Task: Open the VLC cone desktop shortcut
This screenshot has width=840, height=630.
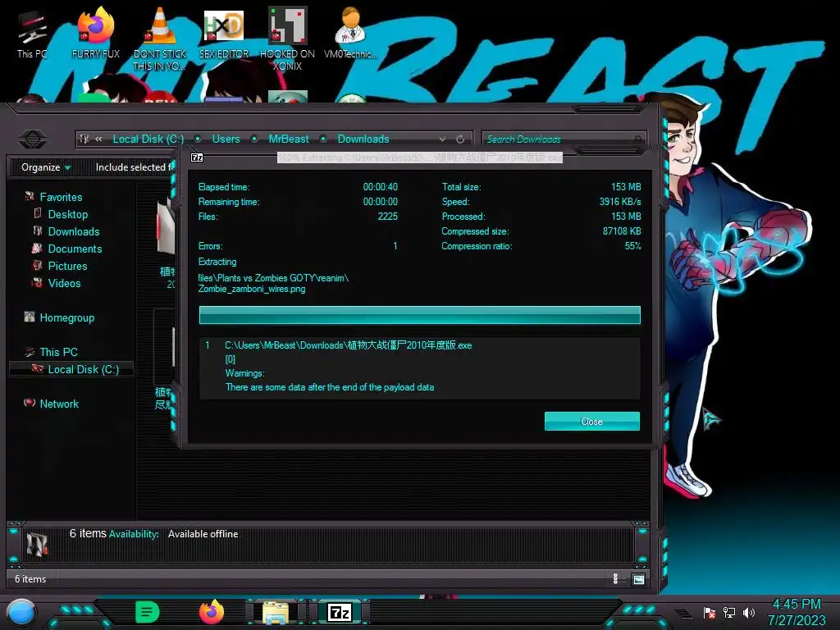Action: (x=159, y=39)
